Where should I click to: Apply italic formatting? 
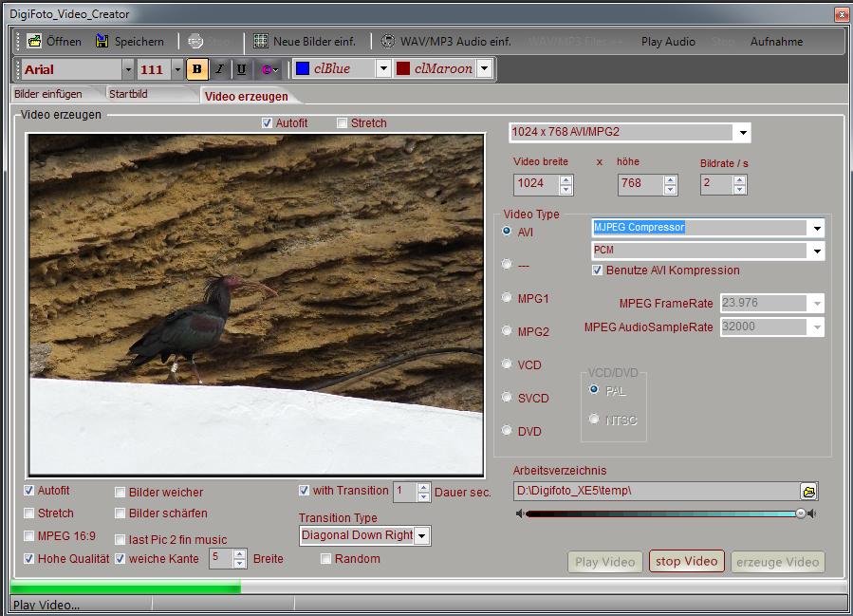219,68
